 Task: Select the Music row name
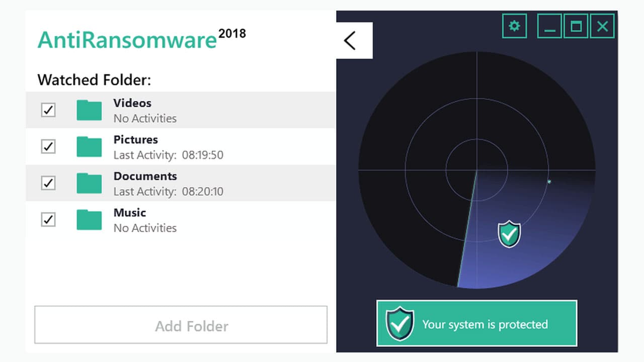[130, 213]
